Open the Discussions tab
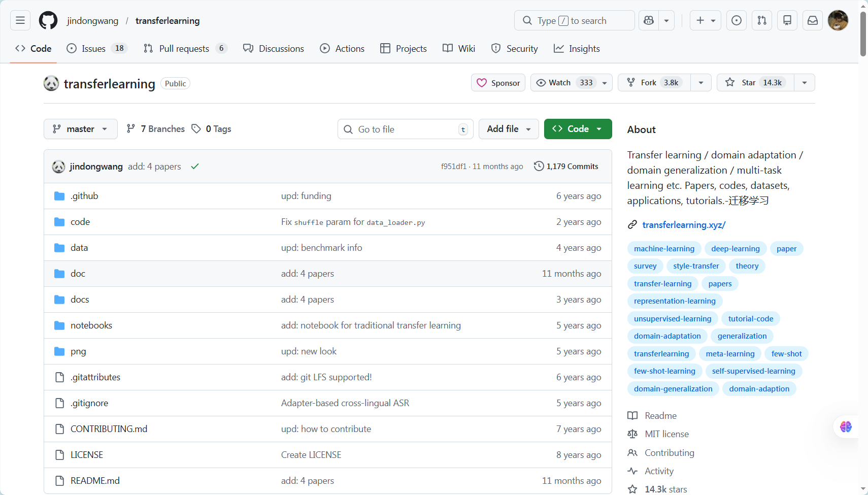 pos(274,48)
